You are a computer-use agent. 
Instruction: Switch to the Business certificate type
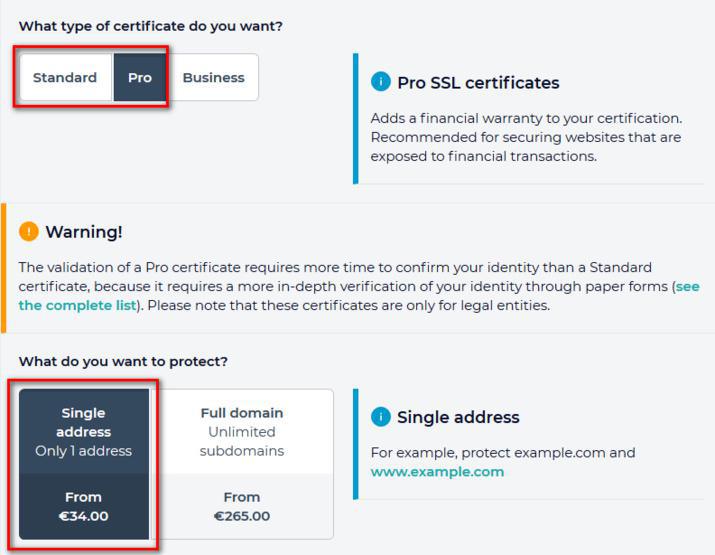[x=213, y=78]
